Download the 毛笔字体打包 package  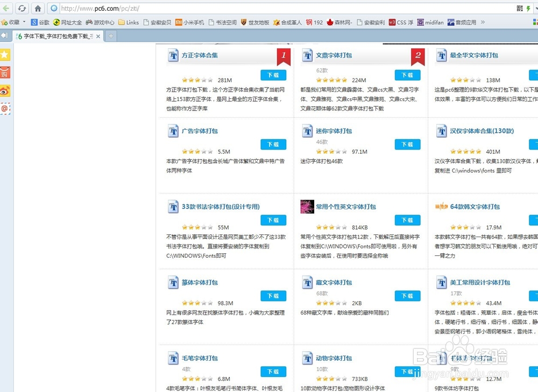point(273,372)
